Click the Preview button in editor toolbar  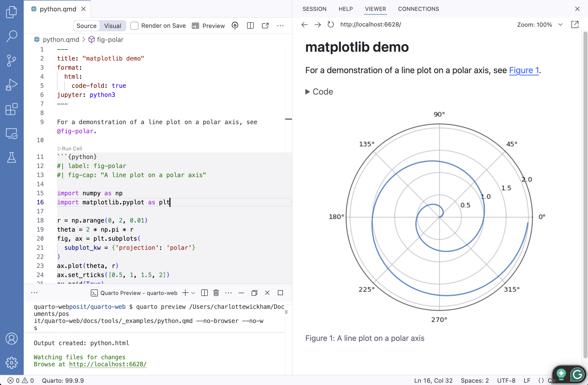click(x=208, y=26)
